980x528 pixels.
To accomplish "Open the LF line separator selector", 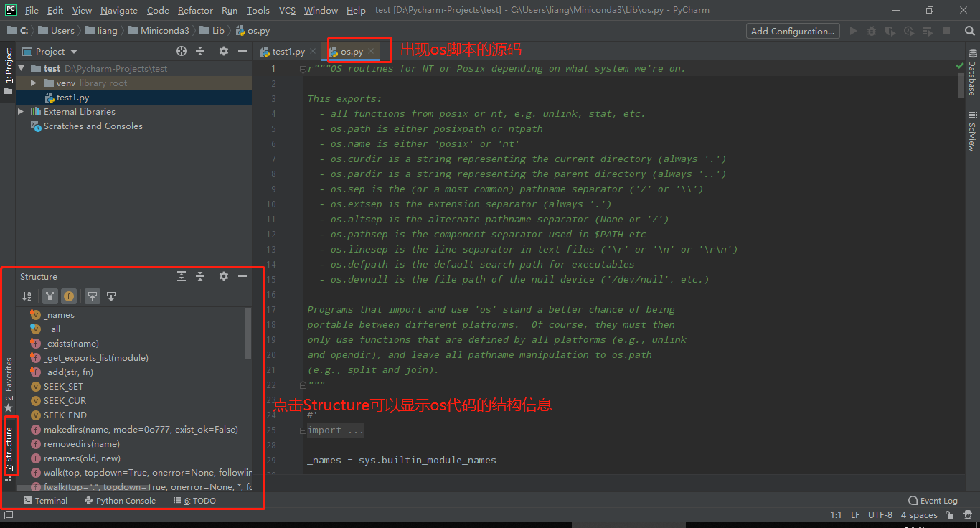I will pyautogui.click(x=855, y=514).
